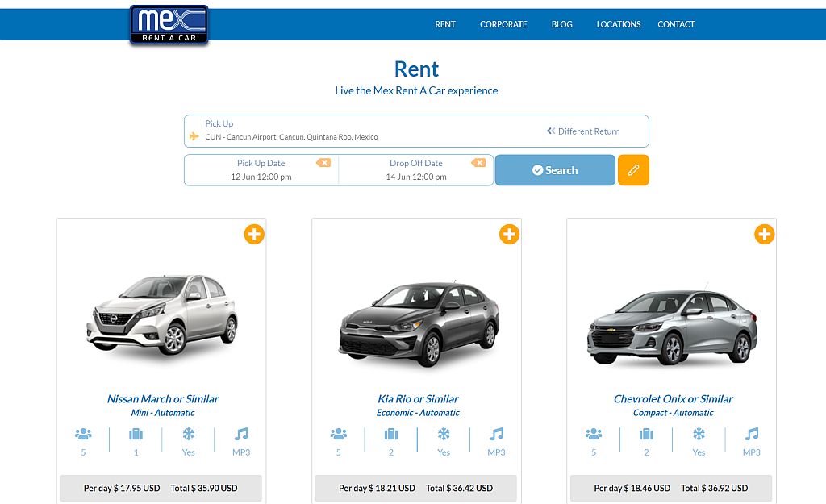This screenshot has width=826, height=504.
Task: Select the RENT menu item
Action: (x=444, y=24)
